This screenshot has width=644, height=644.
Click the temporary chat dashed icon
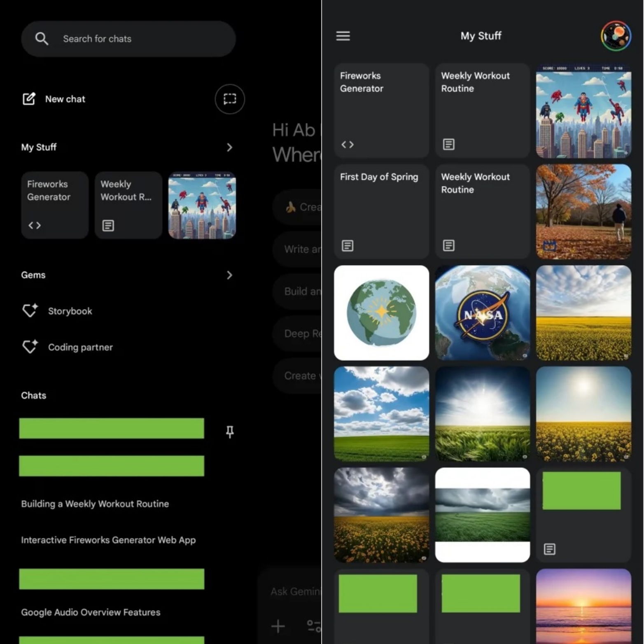click(229, 99)
